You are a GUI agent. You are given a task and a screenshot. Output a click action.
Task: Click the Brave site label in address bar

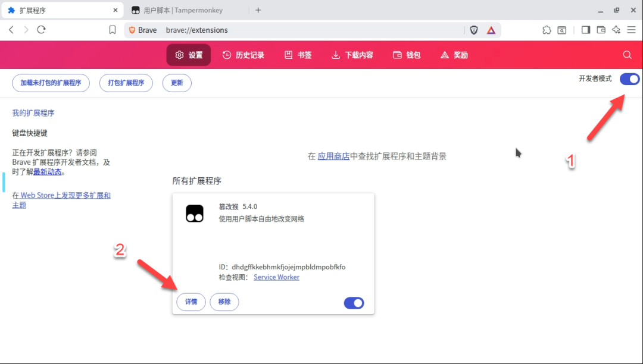coord(143,30)
